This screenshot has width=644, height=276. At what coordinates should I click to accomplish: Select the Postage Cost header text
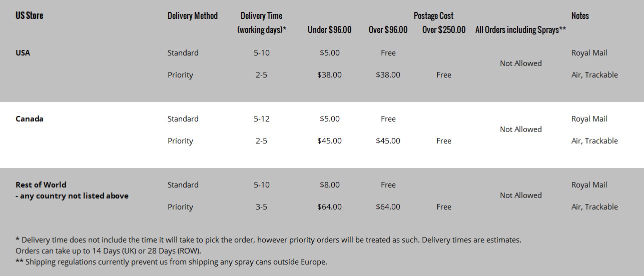pyautogui.click(x=433, y=15)
